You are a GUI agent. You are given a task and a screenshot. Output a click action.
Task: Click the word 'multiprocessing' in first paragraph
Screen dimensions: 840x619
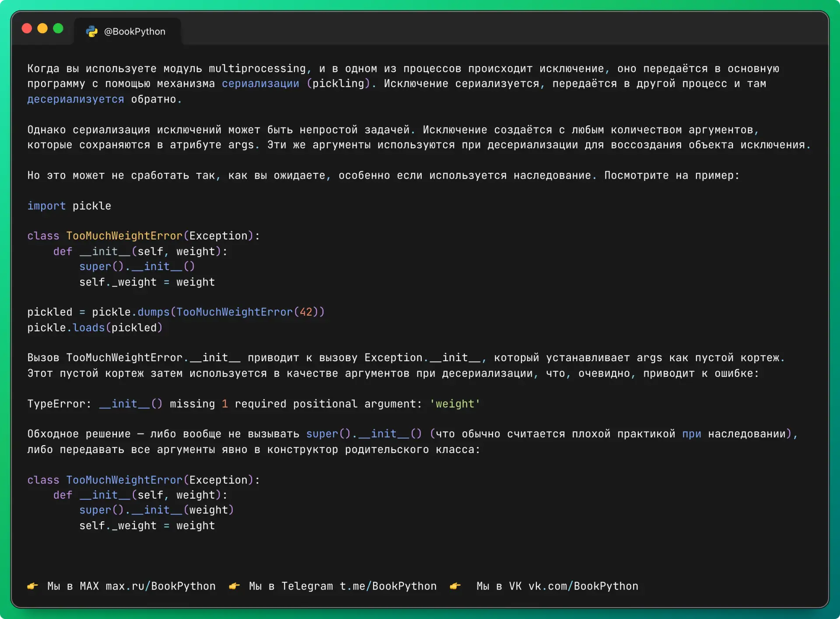coord(257,69)
